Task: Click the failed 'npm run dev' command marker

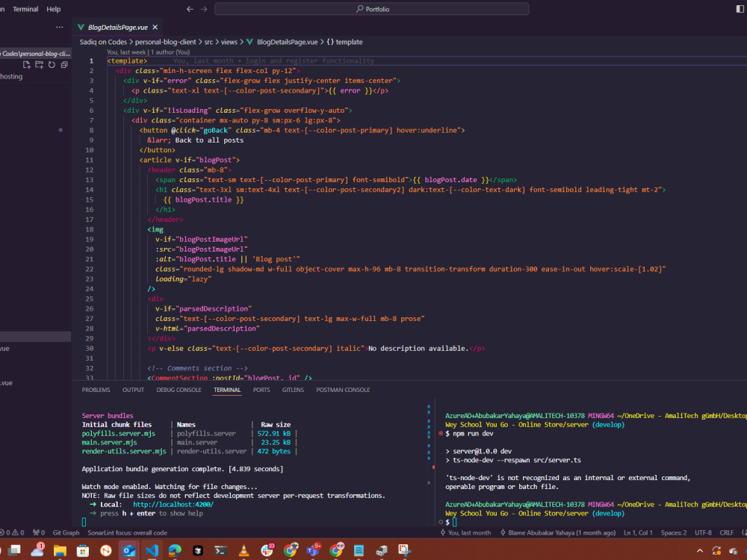Action: click(441, 434)
